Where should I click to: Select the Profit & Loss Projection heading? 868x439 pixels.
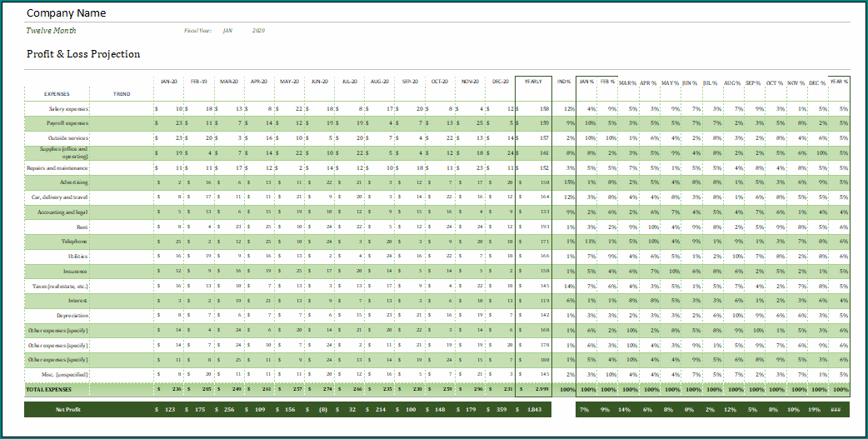pyautogui.click(x=83, y=53)
